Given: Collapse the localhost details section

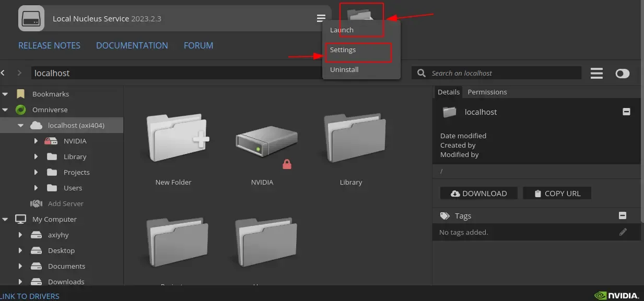Looking at the screenshot, I should [x=626, y=112].
